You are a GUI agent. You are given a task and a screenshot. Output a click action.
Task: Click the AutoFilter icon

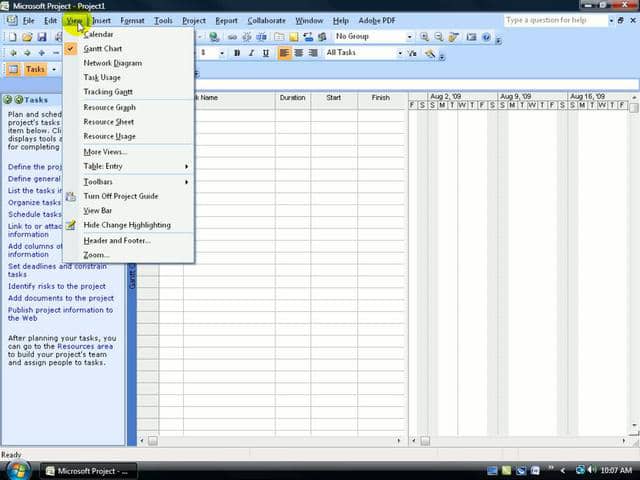point(413,53)
